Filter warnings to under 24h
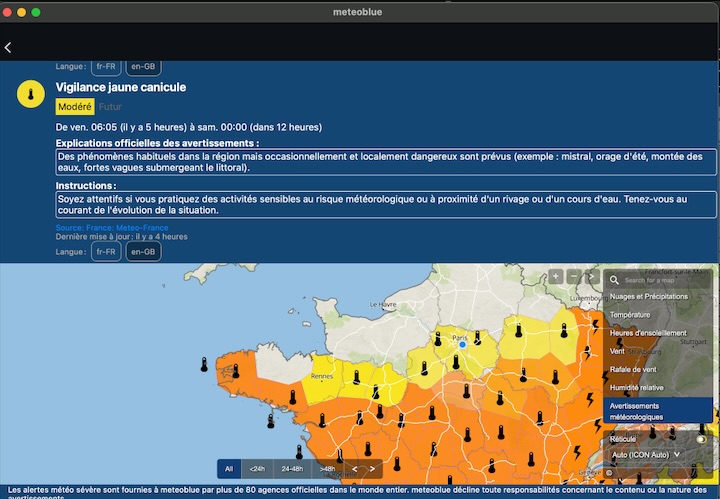This screenshot has width=720, height=499. tap(258, 468)
